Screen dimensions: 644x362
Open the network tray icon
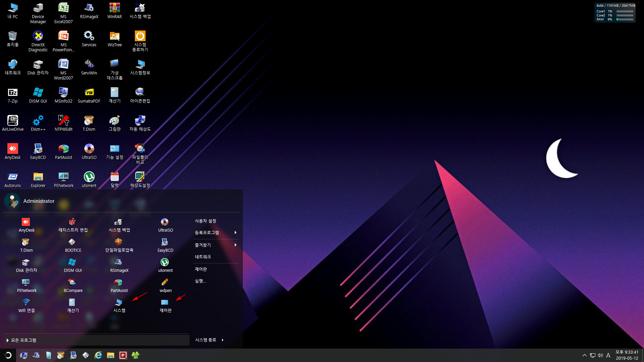click(593, 355)
